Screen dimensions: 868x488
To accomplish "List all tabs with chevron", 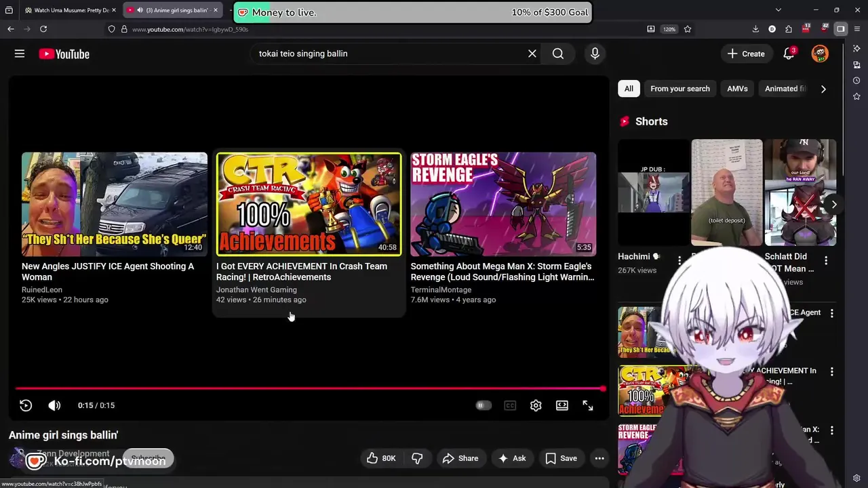I will (778, 10).
